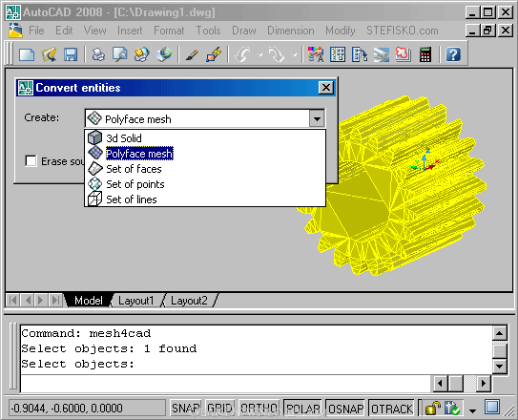Click the status bar tray notification icon
The width and height of the screenshot is (518, 420).
(452, 409)
